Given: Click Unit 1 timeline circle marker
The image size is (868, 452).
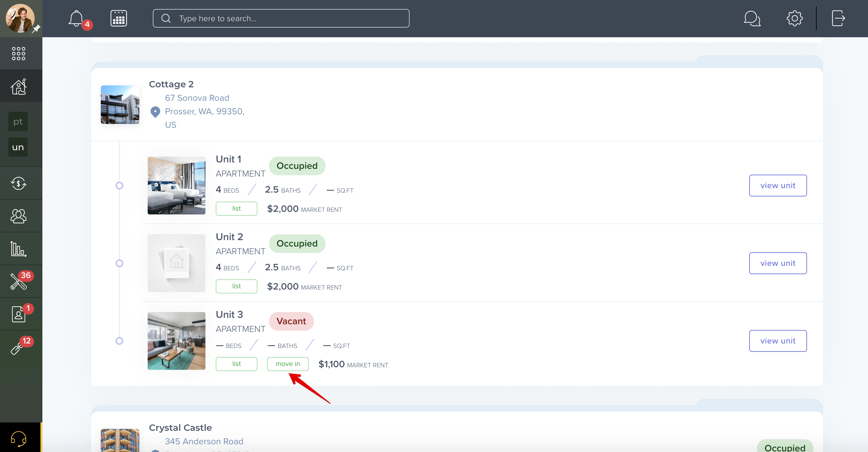Looking at the screenshot, I should click(119, 185).
